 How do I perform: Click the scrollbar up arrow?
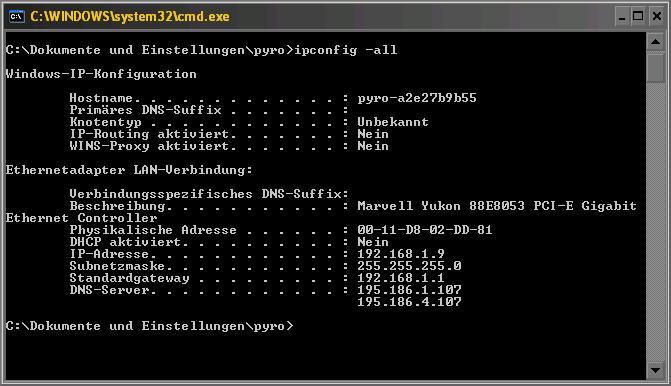655,42
